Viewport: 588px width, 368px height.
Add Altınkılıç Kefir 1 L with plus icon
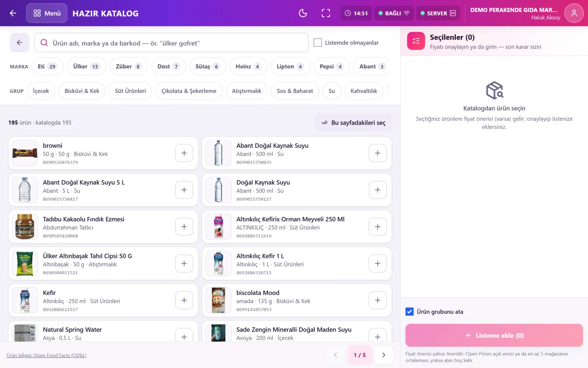[377, 263]
